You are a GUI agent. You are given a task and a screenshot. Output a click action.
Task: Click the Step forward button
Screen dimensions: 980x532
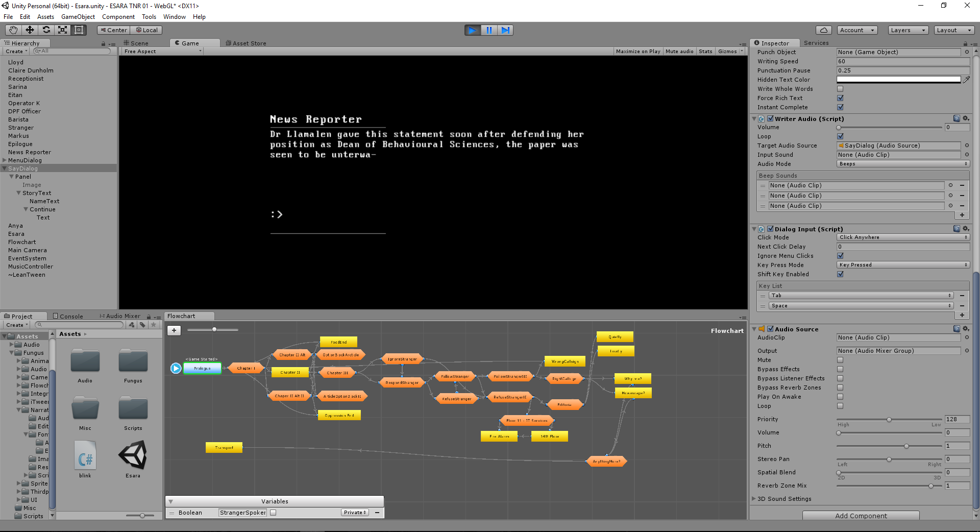pos(505,30)
